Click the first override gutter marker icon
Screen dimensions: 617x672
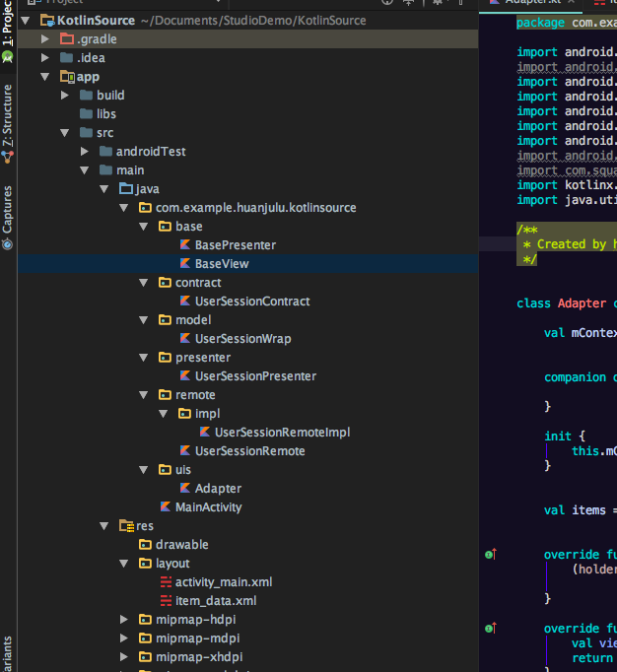[x=491, y=554]
